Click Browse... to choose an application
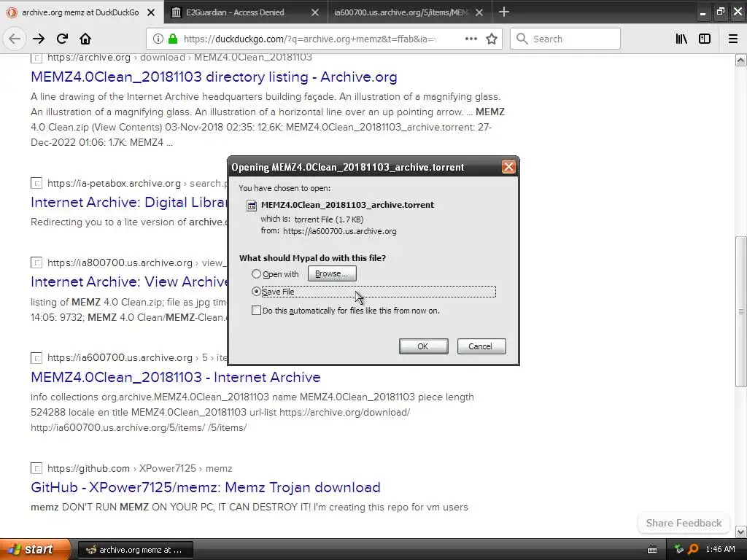 point(332,274)
